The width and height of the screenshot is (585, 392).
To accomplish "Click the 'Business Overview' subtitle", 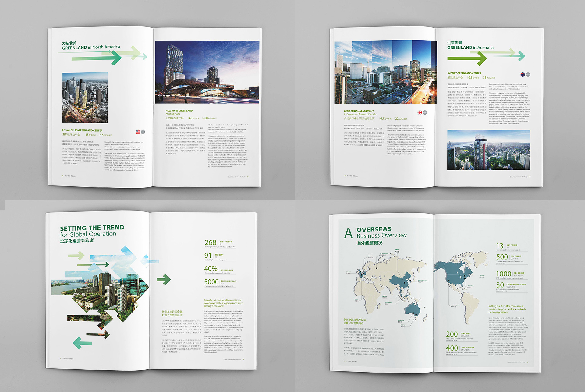I will pyautogui.click(x=382, y=235).
